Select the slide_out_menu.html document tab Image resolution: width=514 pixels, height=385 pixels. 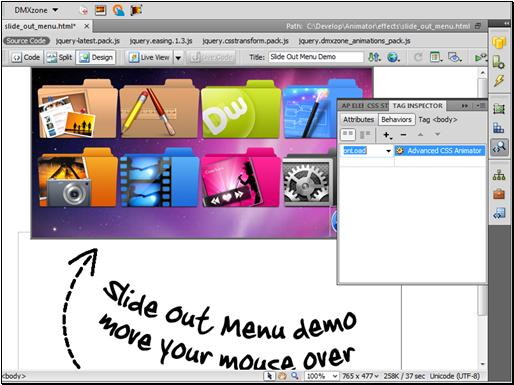click(40, 26)
